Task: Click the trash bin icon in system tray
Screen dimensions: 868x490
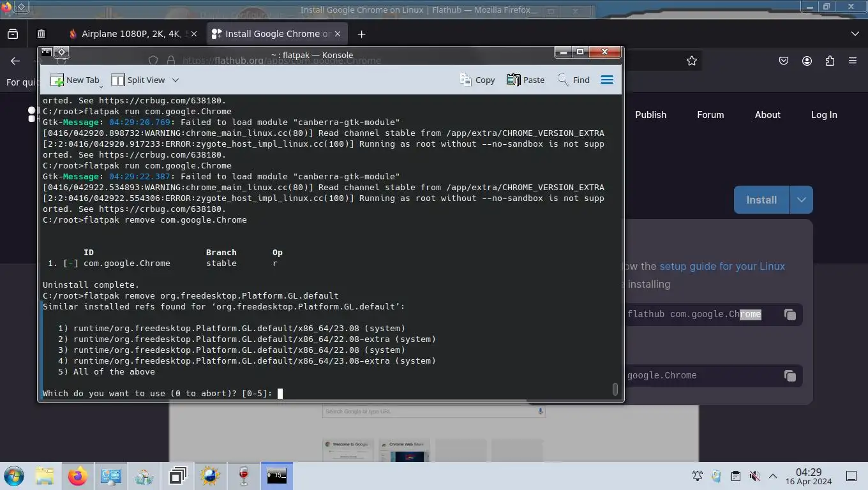Action: [716, 476]
